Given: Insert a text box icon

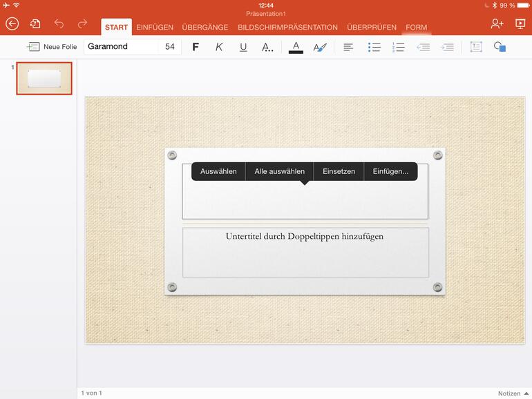Looking at the screenshot, I should click(x=476, y=47).
